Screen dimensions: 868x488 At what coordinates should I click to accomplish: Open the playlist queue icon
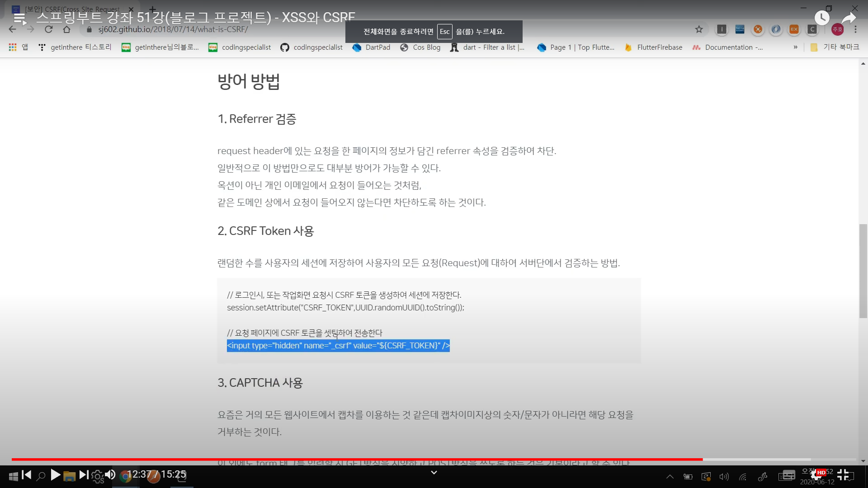click(19, 19)
